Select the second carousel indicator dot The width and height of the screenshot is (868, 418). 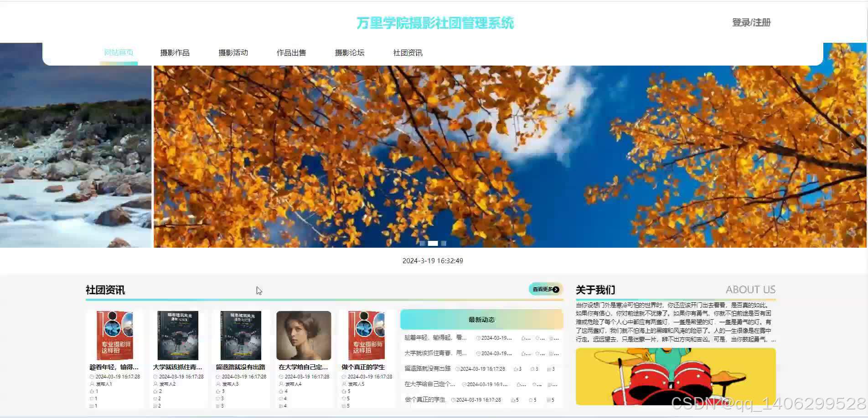pos(433,243)
